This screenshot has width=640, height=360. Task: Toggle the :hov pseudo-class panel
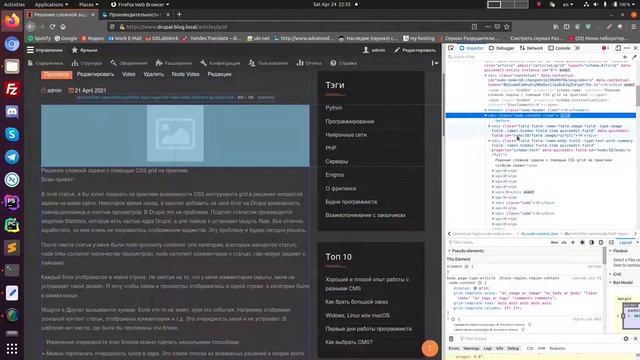click(554, 242)
